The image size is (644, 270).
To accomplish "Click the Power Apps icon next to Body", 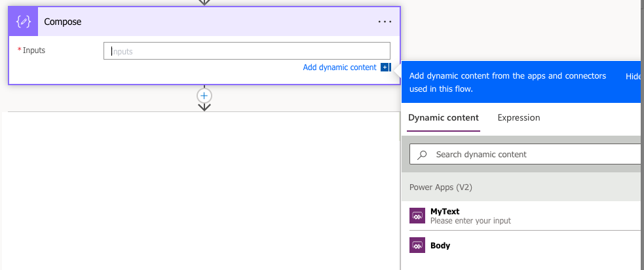I will [x=417, y=246].
